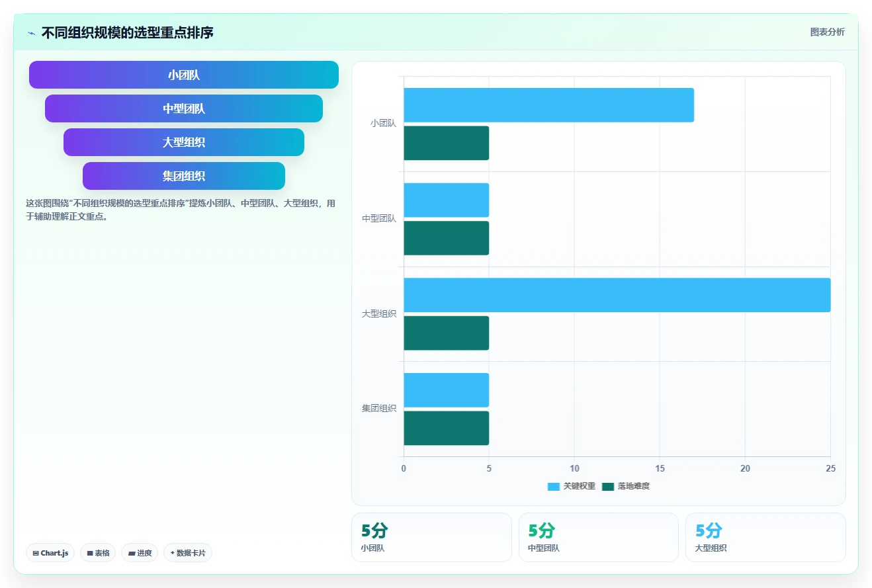Viewport: 872px width, 588px height.
Task: Click the x-axis tick label 20
Action: 745,468
